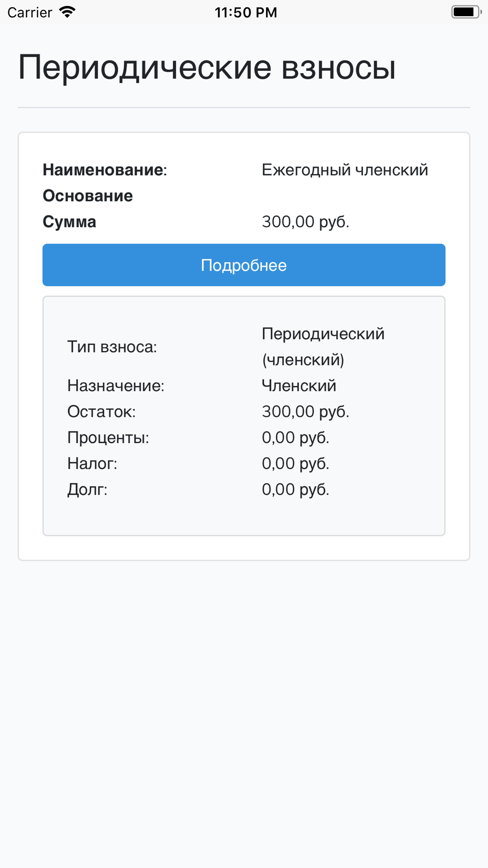Tap the Остаток label
This screenshot has height=868, width=488.
[x=102, y=412]
